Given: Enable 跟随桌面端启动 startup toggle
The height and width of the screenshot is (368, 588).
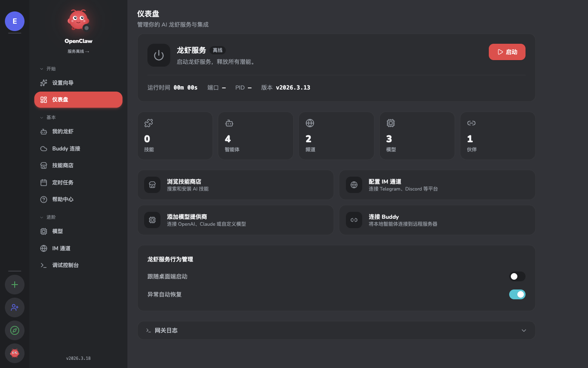Looking at the screenshot, I should click(517, 276).
